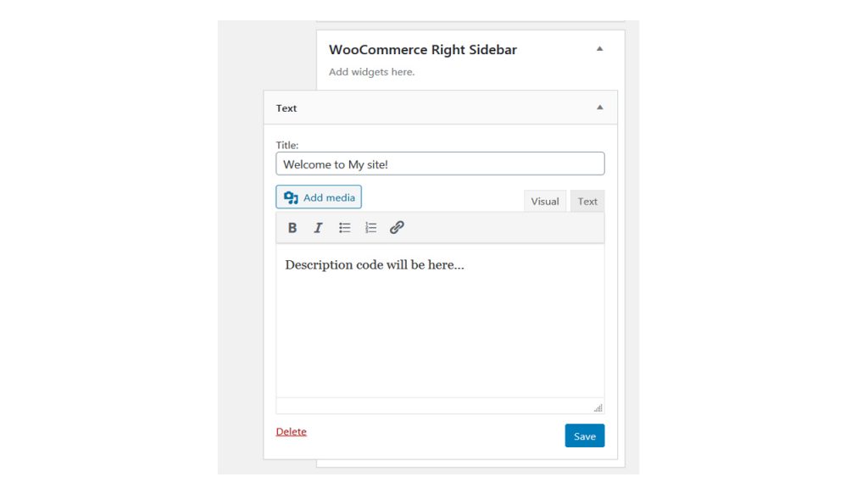868x488 pixels.
Task: Click the Add widgets here description
Action: pos(371,72)
